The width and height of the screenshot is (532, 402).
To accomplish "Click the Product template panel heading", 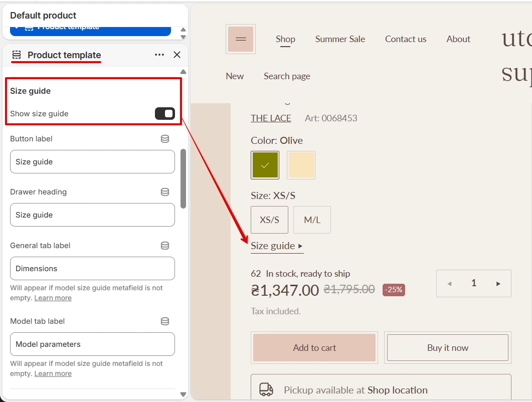I will click(x=64, y=55).
